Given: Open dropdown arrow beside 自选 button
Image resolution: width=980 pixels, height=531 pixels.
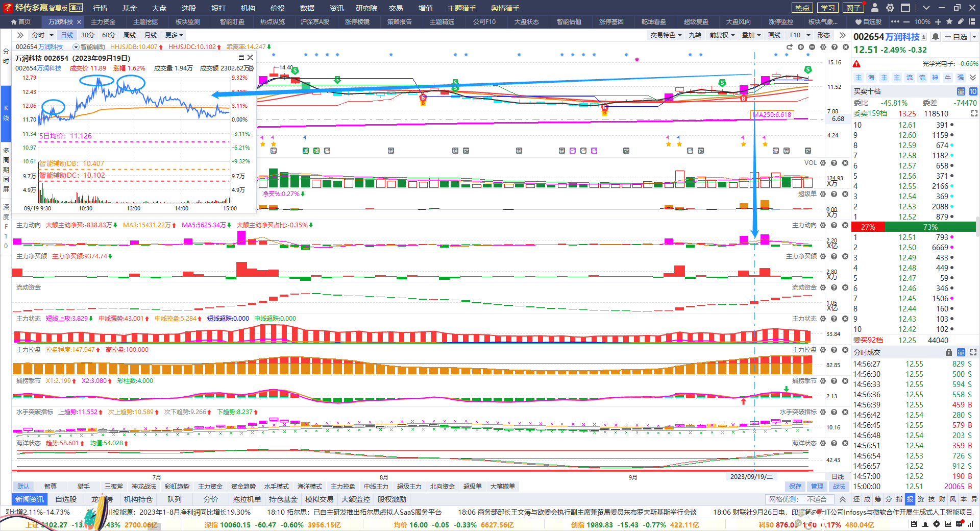Looking at the screenshot, I should [x=974, y=37].
